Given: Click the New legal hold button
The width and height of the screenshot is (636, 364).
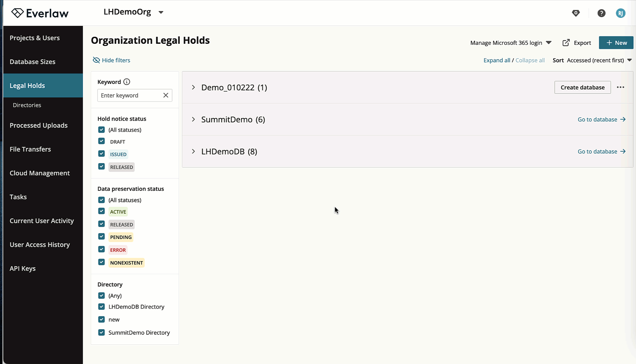Looking at the screenshot, I should (616, 43).
